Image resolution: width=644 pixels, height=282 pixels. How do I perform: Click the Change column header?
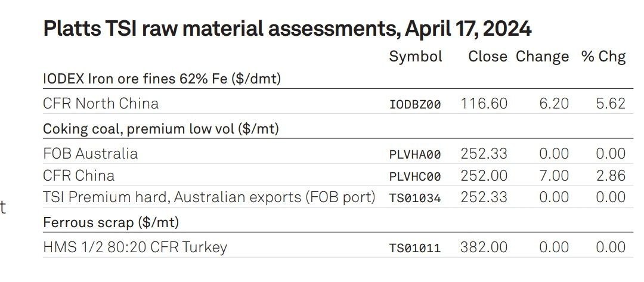point(542,57)
